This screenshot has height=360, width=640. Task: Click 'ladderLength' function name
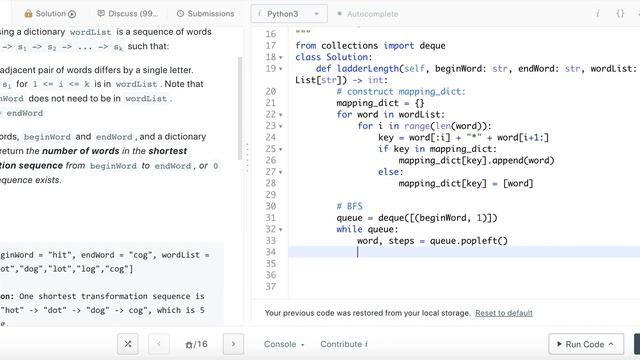click(x=368, y=69)
